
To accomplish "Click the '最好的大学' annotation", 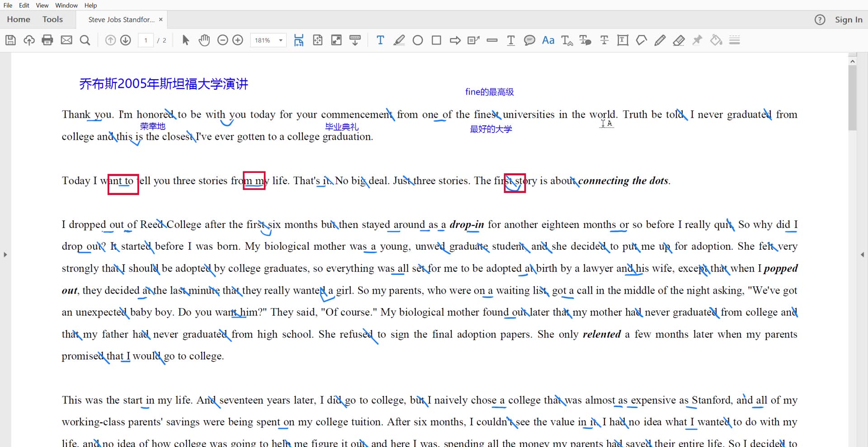I will click(491, 129).
